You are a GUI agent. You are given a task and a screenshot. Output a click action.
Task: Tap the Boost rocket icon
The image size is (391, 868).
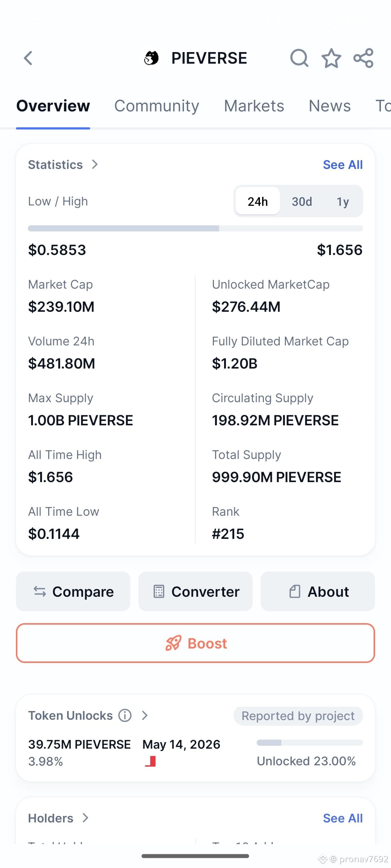pos(173,643)
